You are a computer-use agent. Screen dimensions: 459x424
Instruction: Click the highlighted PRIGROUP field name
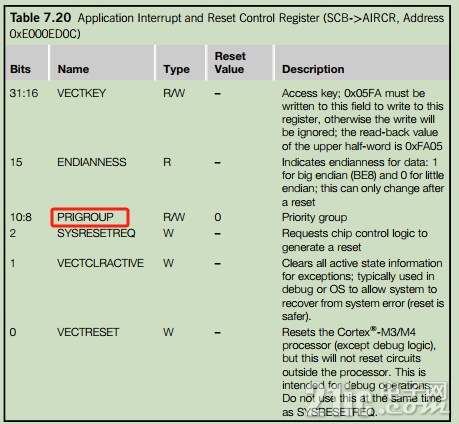(x=85, y=217)
